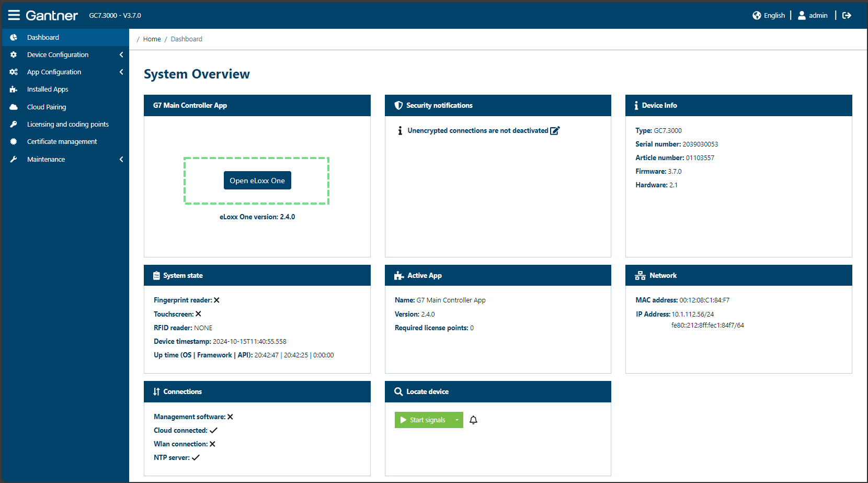Screen dimensions: 868x483
Task: Click device timestamp 2024-10-15T11:40:55.558
Action: coord(249,341)
